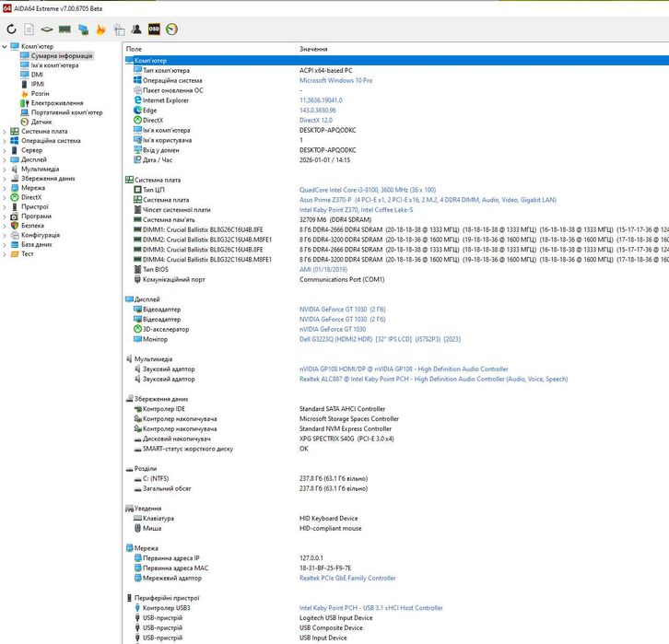This screenshot has height=644, width=669.
Task: Expand the Операційна система tree node
Action: [5, 141]
